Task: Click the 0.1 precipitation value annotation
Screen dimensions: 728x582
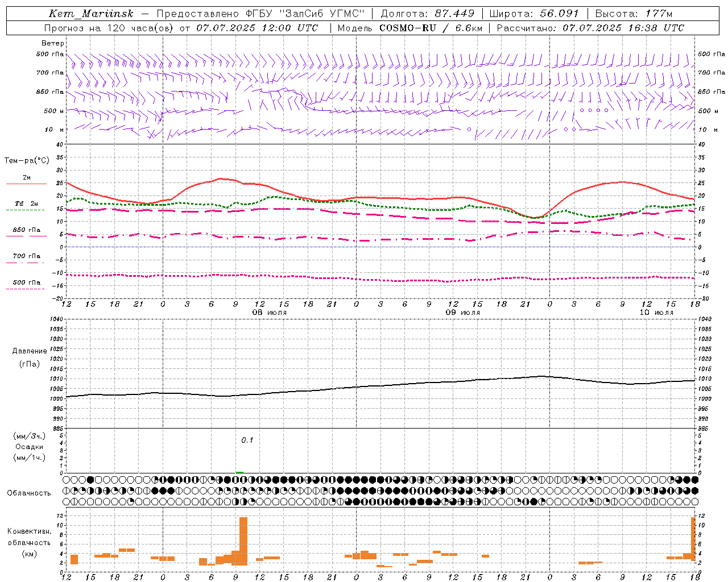Action: (x=247, y=440)
